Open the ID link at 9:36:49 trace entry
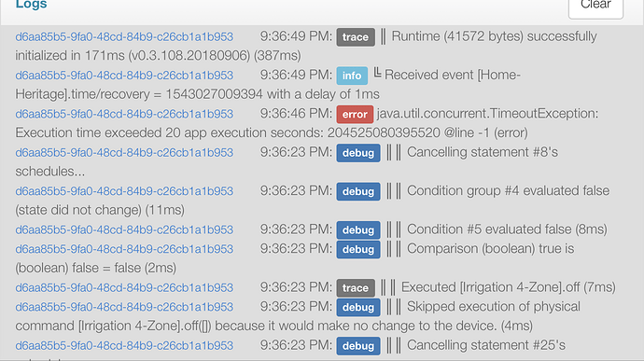644x361 pixels. tap(124, 37)
